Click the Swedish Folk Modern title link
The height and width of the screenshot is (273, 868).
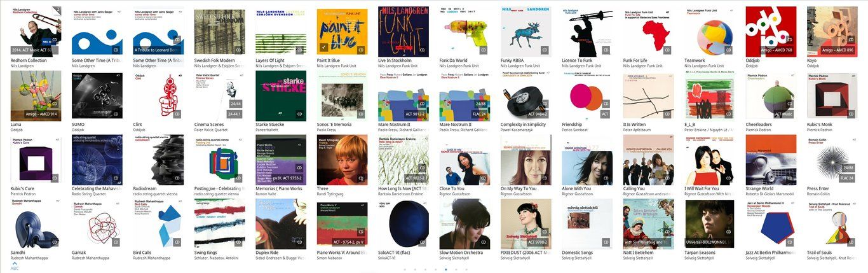tap(214, 60)
